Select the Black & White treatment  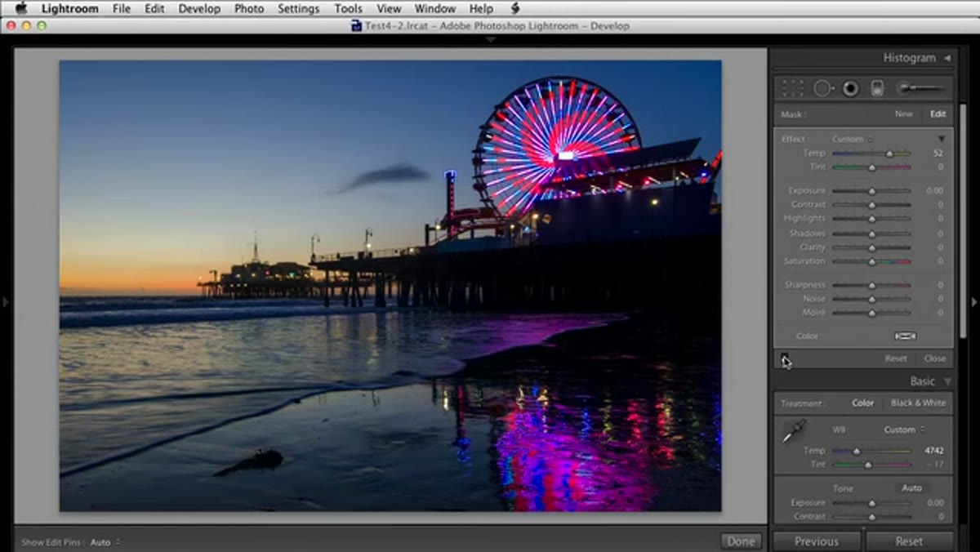[x=918, y=403]
